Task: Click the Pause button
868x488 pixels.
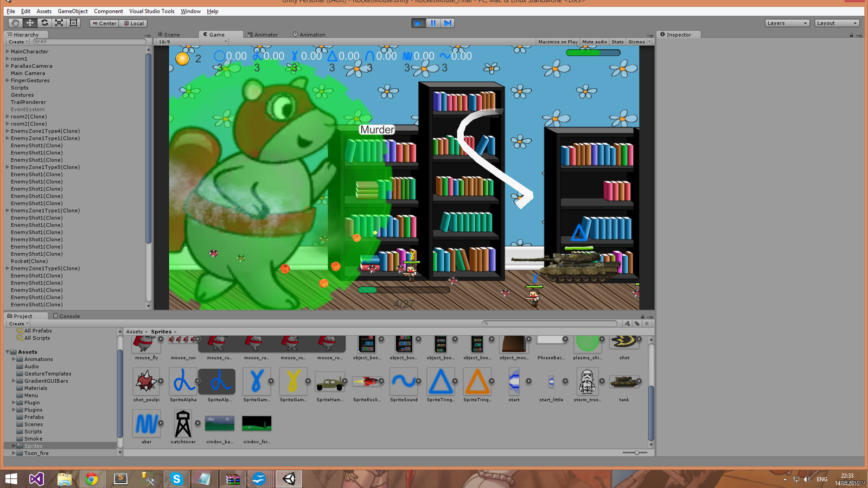Action: [433, 23]
